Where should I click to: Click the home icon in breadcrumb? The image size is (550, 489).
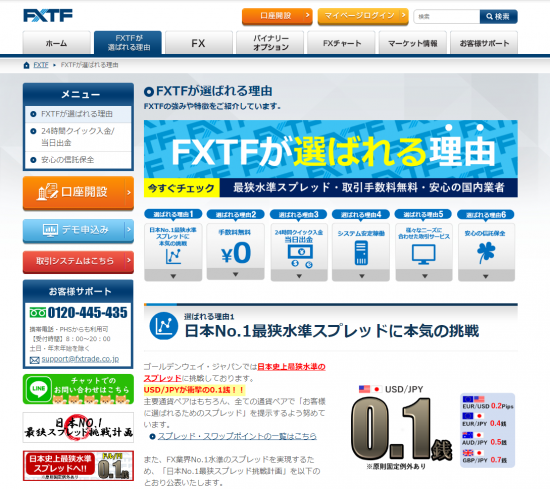(x=26, y=65)
